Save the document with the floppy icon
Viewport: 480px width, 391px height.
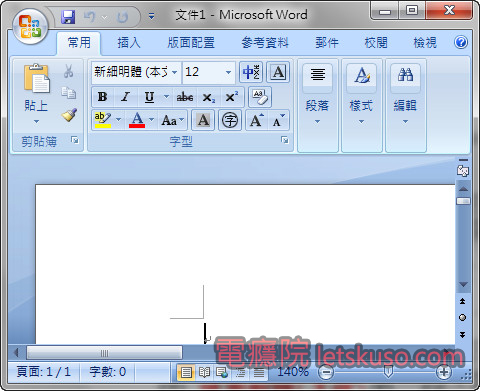[x=68, y=17]
